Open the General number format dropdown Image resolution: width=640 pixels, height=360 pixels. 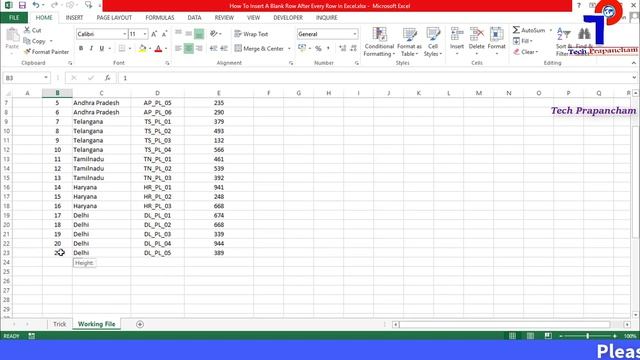[x=355, y=34]
